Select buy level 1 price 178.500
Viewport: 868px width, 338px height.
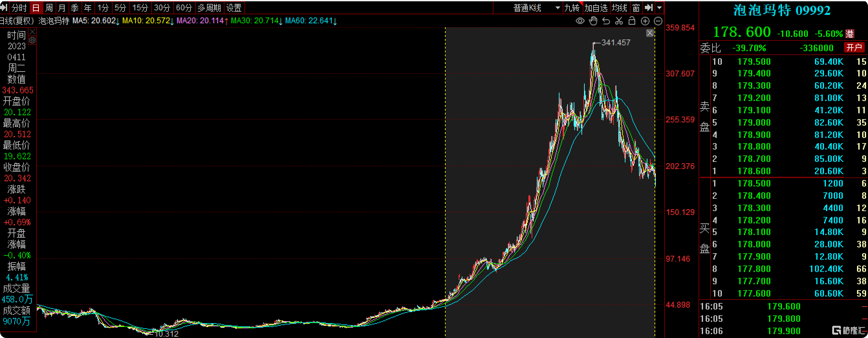754,184
